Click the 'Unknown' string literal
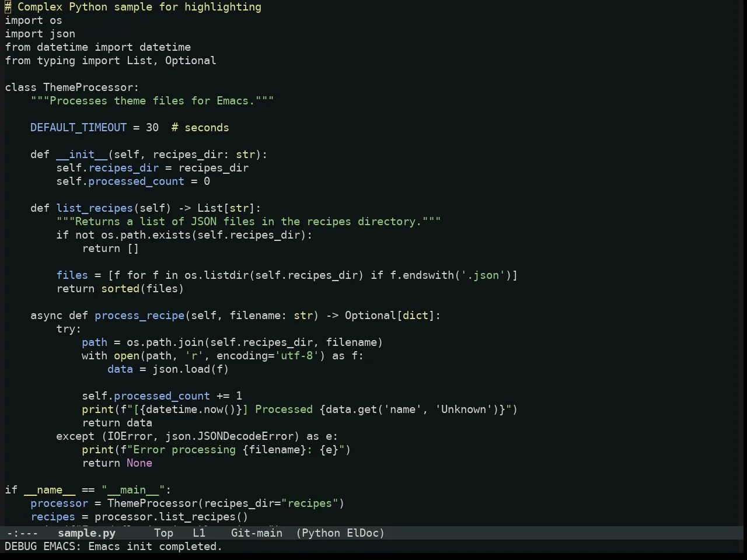Image resolution: width=747 pixels, height=560 pixels. [x=463, y=409]
